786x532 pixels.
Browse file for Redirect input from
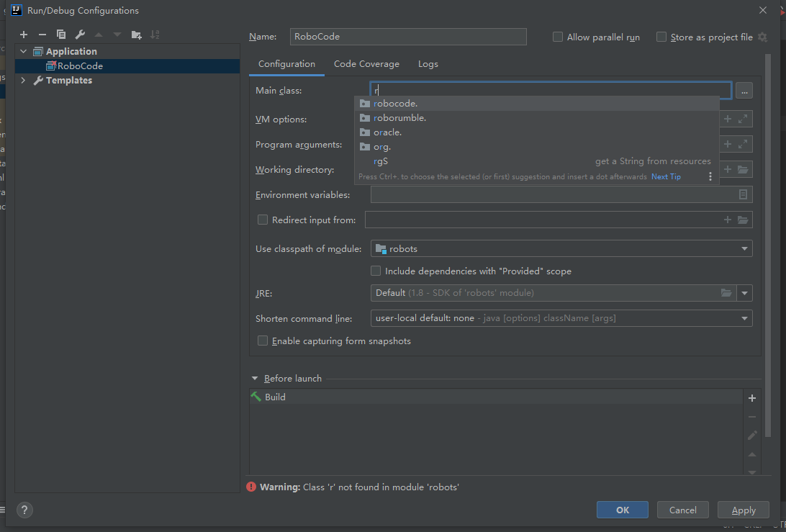743,220
